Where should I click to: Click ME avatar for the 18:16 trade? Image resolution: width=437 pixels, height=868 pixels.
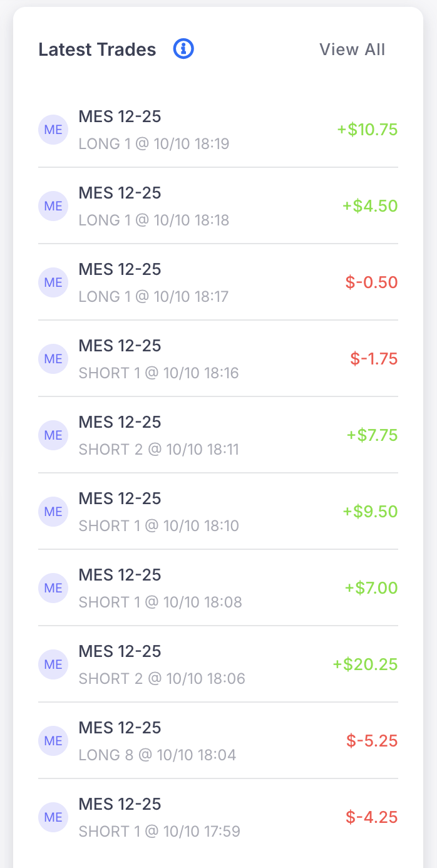pos(53,359)
